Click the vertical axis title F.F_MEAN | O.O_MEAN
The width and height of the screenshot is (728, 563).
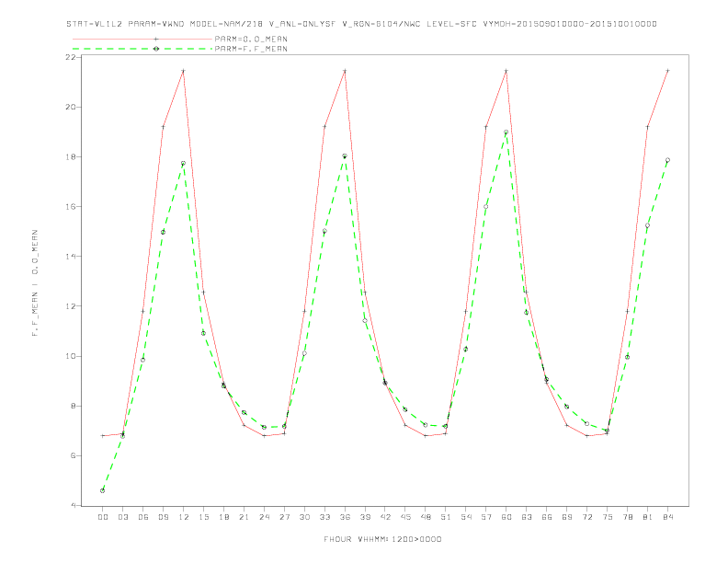[x=35, y=283]
